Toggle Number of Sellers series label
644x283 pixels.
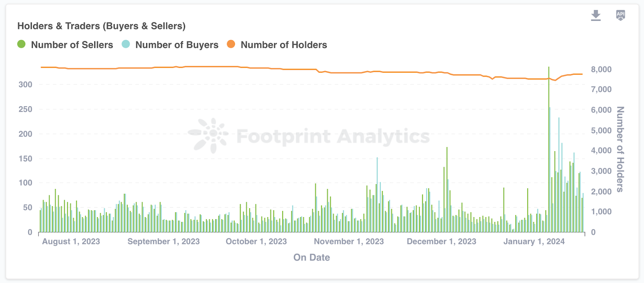[72, 45]
